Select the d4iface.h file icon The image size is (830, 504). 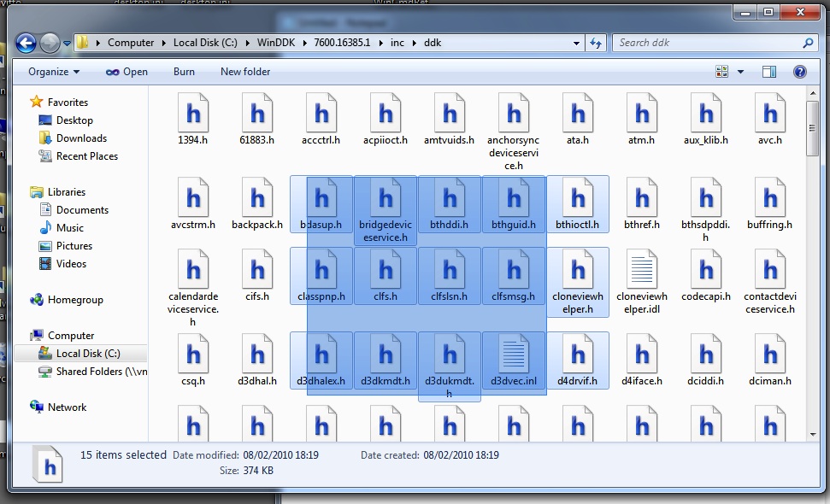point(642,355)
